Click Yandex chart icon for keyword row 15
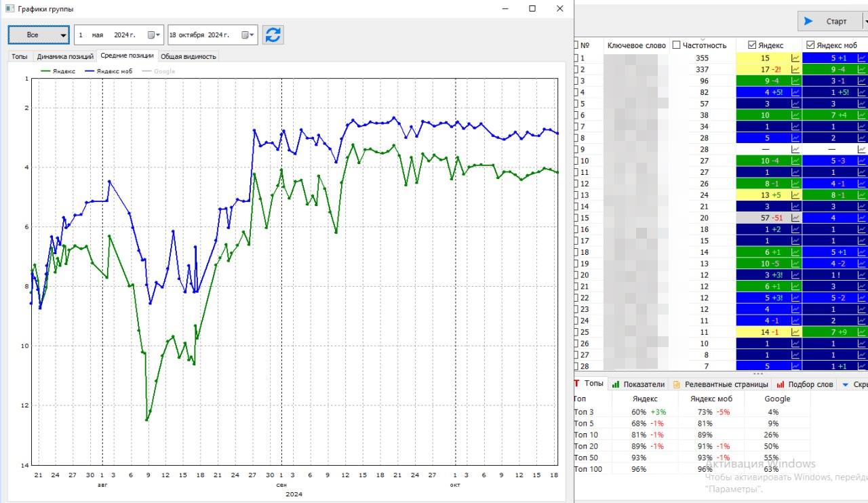868x503 pixels. 796,218
